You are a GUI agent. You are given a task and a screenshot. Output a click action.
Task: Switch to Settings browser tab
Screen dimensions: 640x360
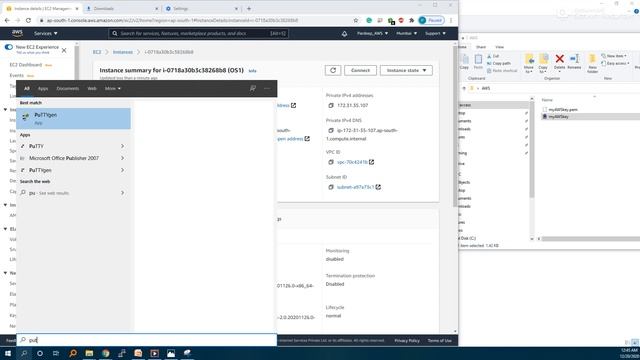pyautogui.click(x=202, y=9)
